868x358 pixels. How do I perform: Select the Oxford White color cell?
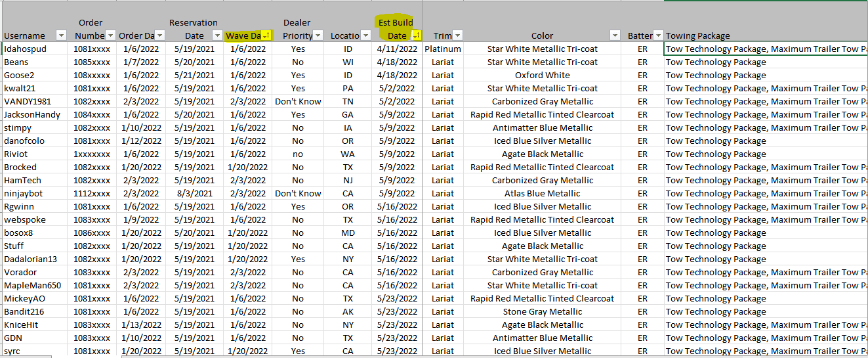pos(542,75)
